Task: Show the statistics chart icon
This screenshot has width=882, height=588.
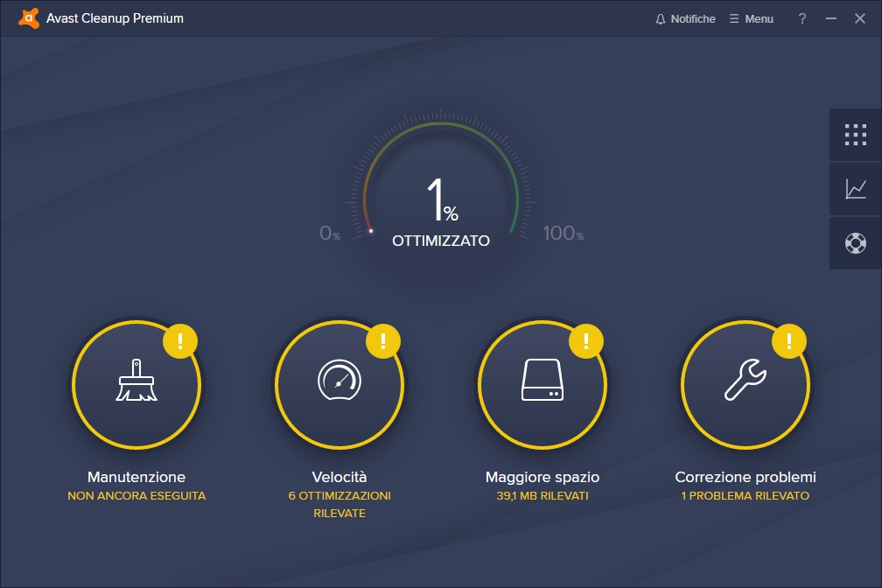Action: pyautogui.click(x=855, y=188)
